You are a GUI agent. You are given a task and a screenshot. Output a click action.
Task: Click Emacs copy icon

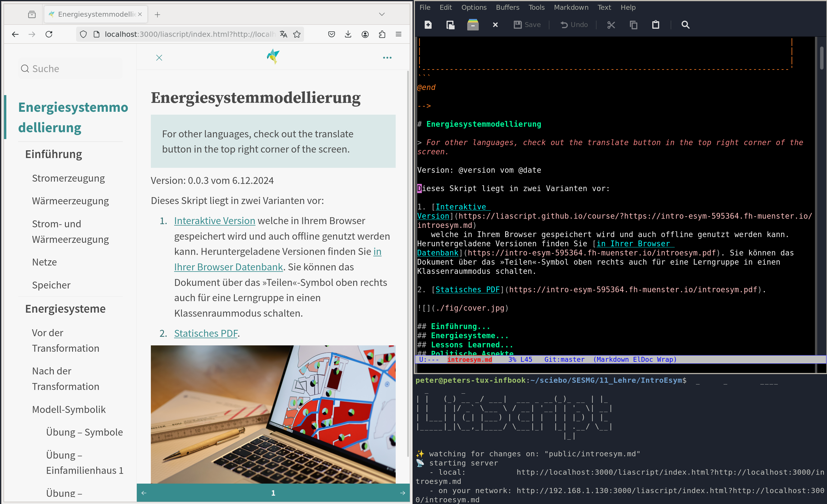click(633, 24)
